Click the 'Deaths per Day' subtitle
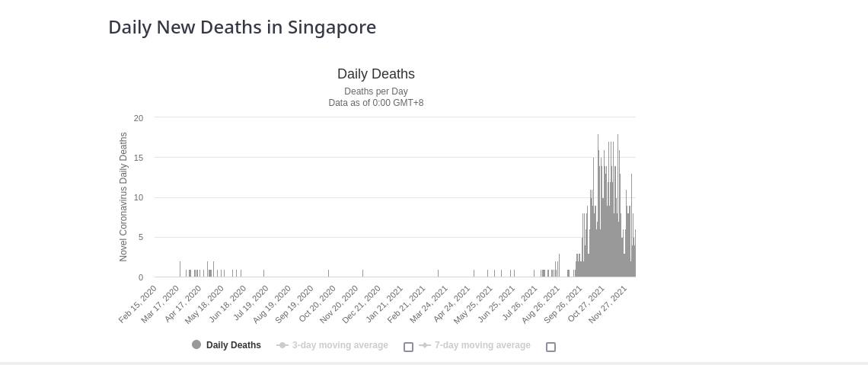The width and height of the screenshot is (868, 365). pyautogui.click(x=376, y=91)
